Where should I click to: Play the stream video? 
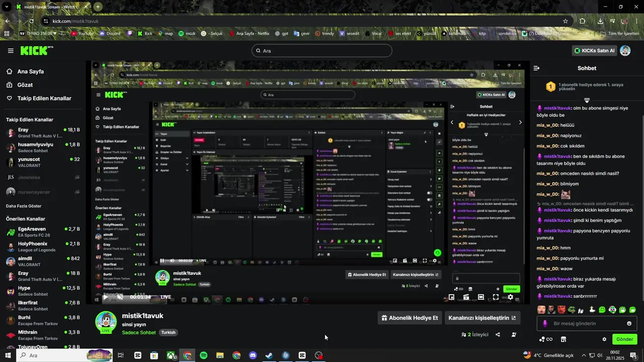click(x=105, y=297)
